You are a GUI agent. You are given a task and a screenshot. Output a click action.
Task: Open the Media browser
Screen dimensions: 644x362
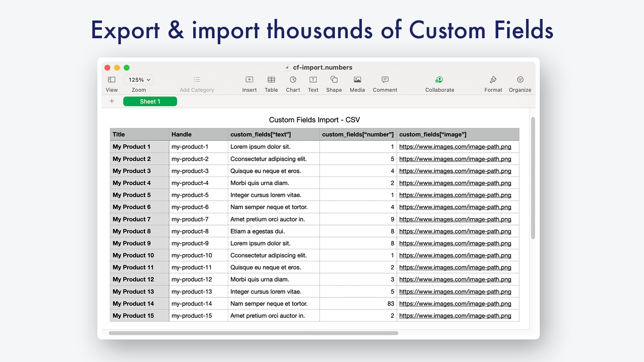click(357, 83)
